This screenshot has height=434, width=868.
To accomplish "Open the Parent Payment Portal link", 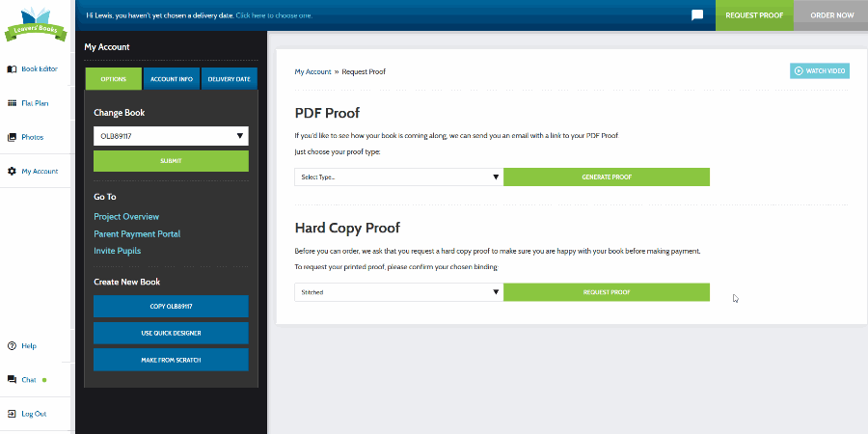I will tap(137, 233).
